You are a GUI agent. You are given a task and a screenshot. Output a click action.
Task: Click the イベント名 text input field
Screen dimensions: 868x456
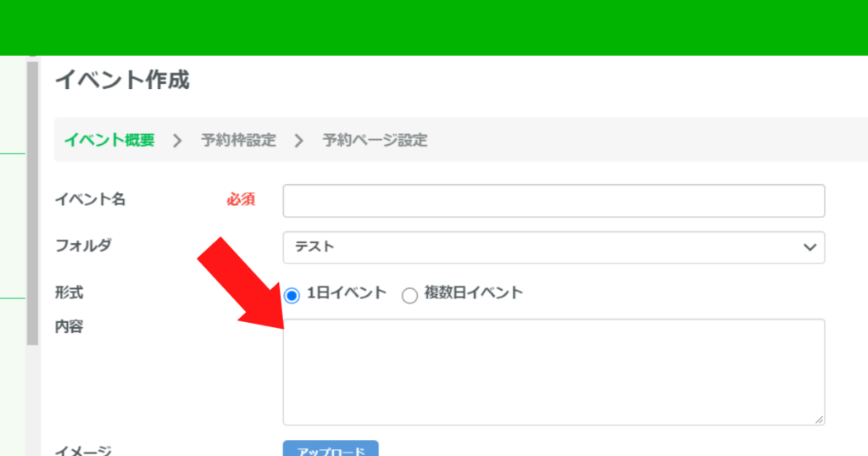pos(554,201)
